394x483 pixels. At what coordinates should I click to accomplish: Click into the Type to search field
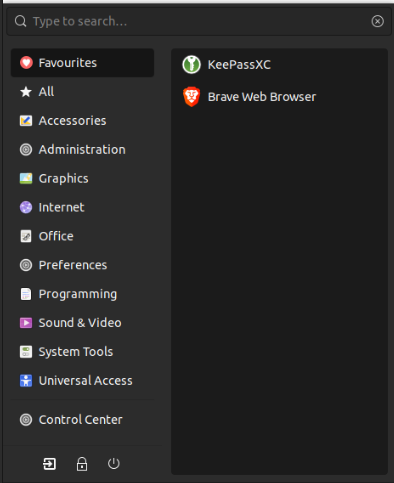(x=199, y=21)
